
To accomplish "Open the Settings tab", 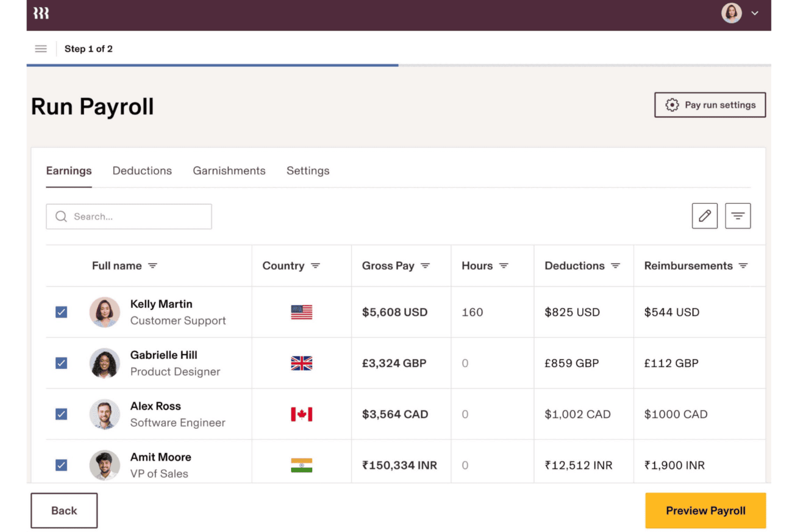I will click(x=308, y=171).
